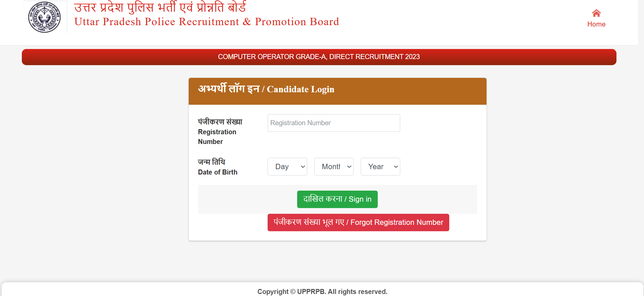Image resolution: width=644 pixels, height=296 pixels.
Task: Click the Hindi board title heading
Action: pyautogui.click(x=160, y=7)
